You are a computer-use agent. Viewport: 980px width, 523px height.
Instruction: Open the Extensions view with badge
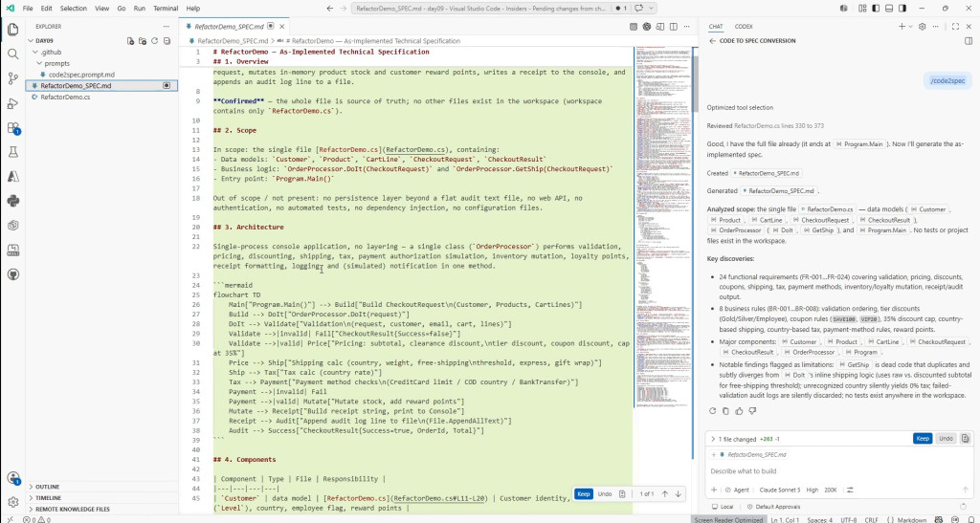coord(13,128)
